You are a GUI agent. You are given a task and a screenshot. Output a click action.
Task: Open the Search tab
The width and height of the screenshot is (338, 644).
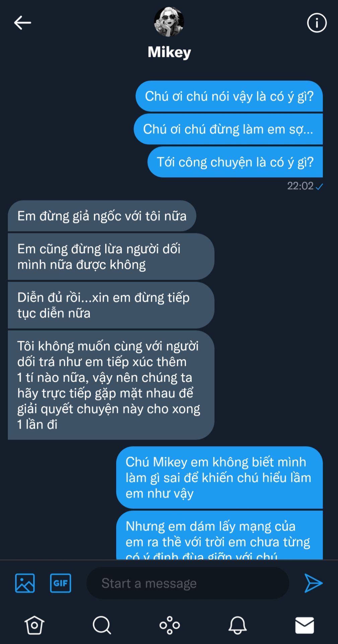[102, 625]
